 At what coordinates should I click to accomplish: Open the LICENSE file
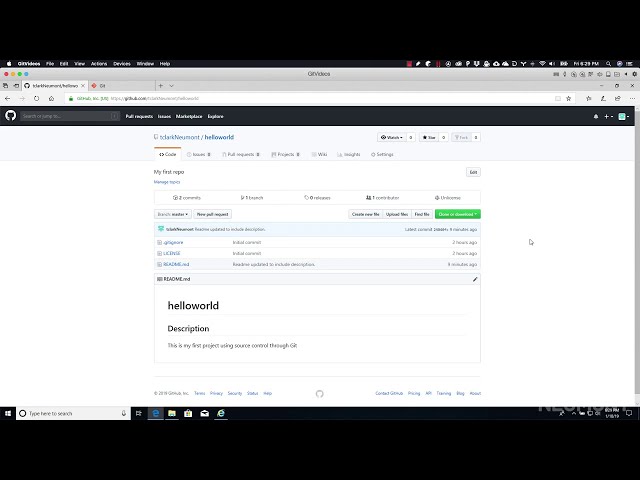(172, 253)
